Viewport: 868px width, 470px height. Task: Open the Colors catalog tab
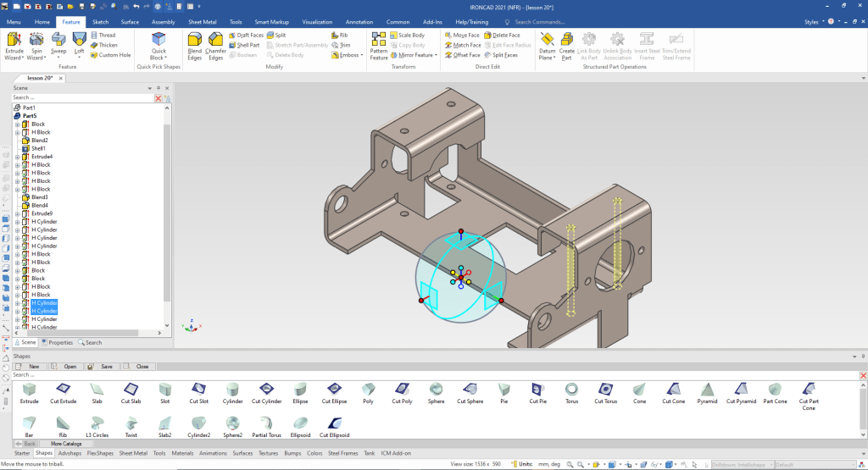[x=315, y=453]
